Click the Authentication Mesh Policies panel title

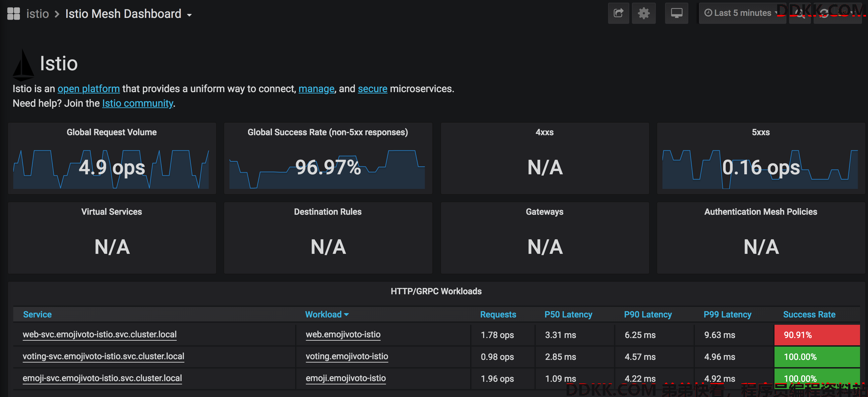pos(761,211)
